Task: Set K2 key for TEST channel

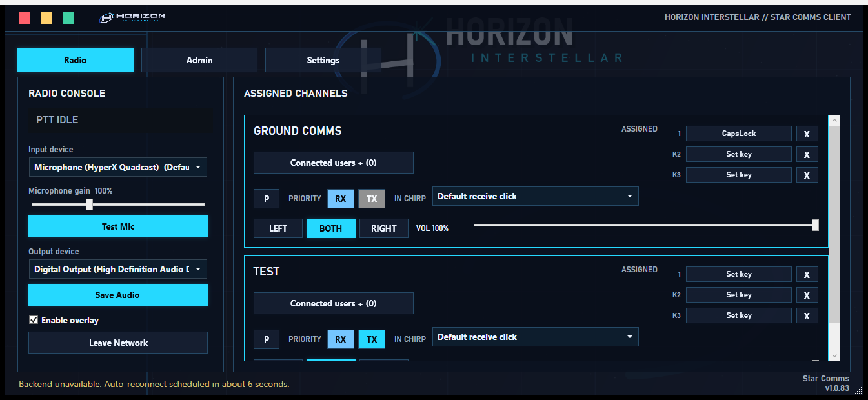Action: (739, 295)
